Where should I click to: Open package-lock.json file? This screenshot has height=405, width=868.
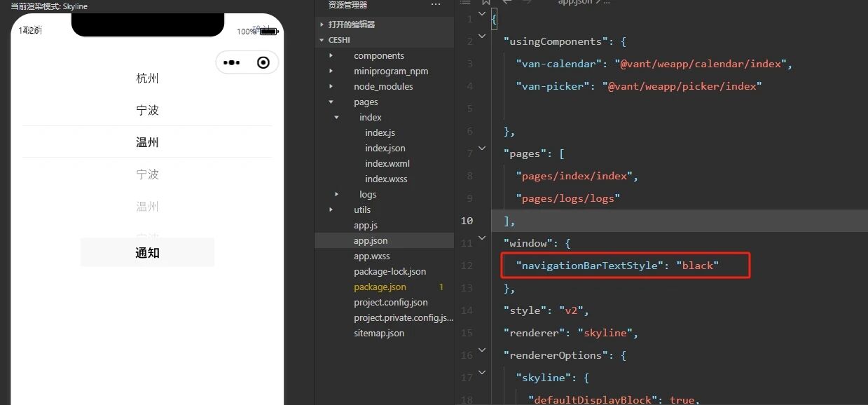(390, 271)
